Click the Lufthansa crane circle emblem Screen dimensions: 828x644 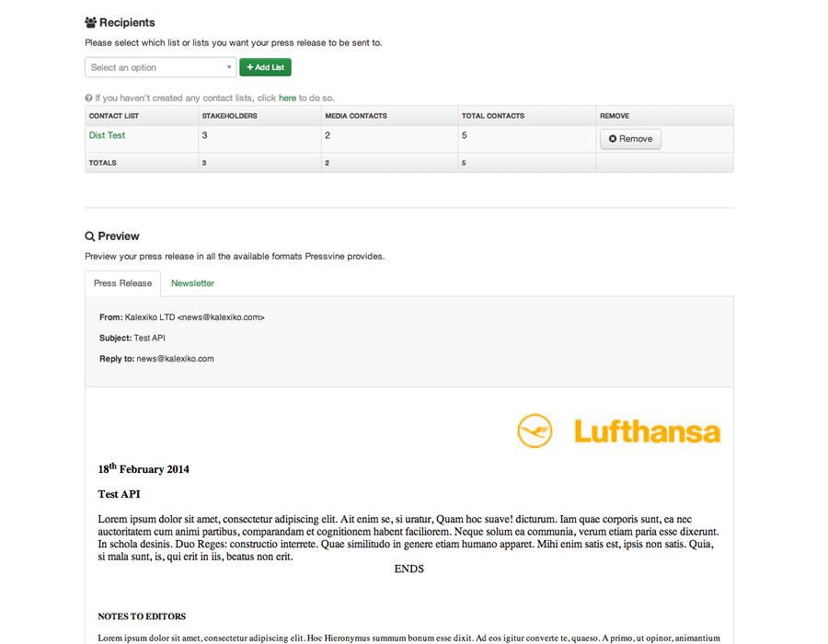[x=535, y=431]
